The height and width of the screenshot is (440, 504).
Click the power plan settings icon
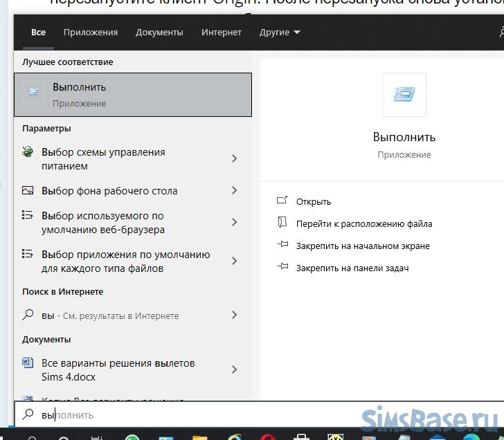28,152
